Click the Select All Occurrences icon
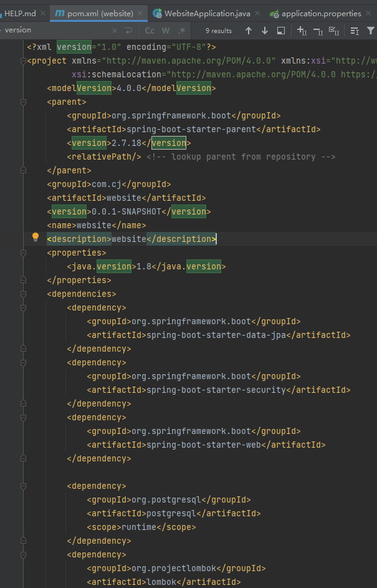 tap(335, 30)
